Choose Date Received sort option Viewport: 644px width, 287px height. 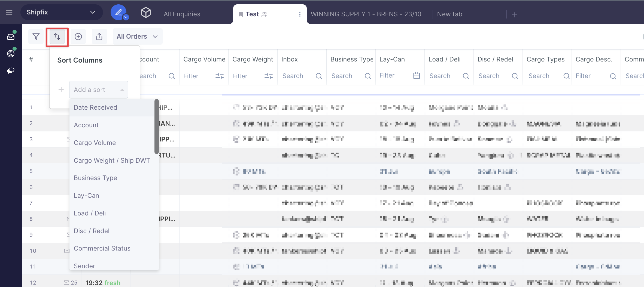coord(95,107)
